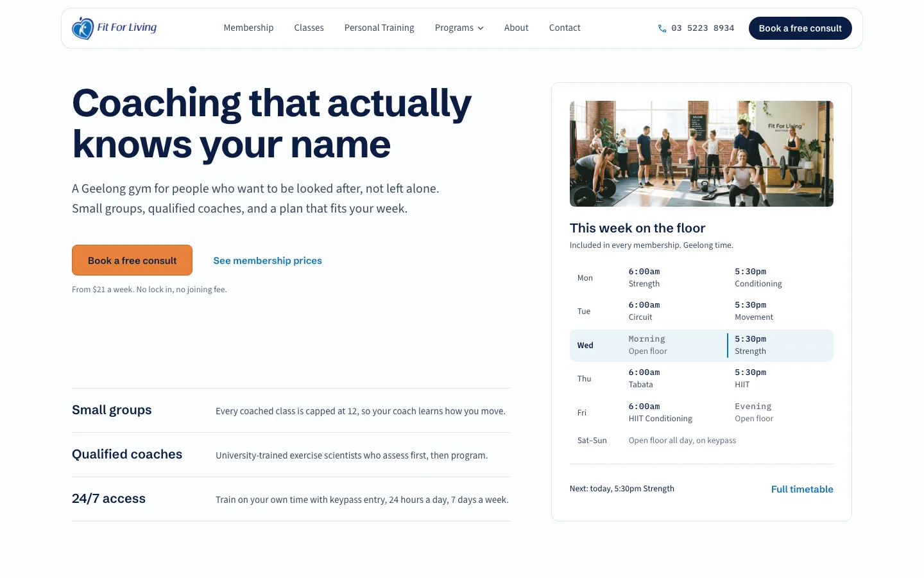Click the orange Book a free consult button
The image size is (924, 578).
click(132, 260)
